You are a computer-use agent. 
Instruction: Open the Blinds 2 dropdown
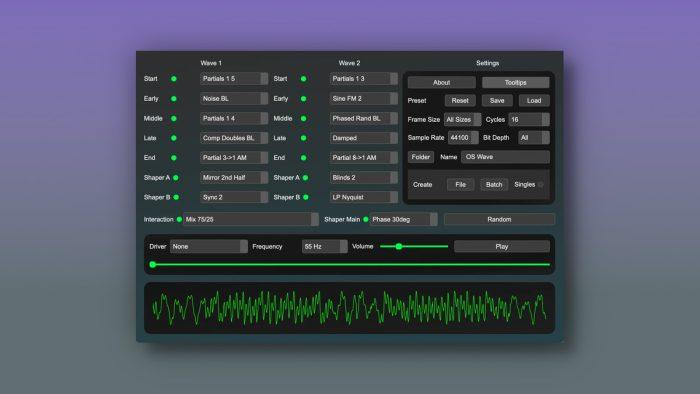(x=364, y=177)
